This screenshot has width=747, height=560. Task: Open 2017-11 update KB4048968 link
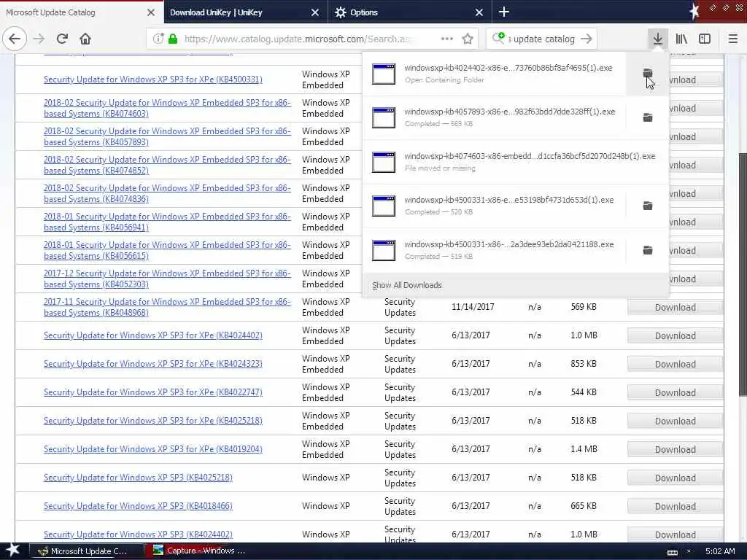click(167, 307)
